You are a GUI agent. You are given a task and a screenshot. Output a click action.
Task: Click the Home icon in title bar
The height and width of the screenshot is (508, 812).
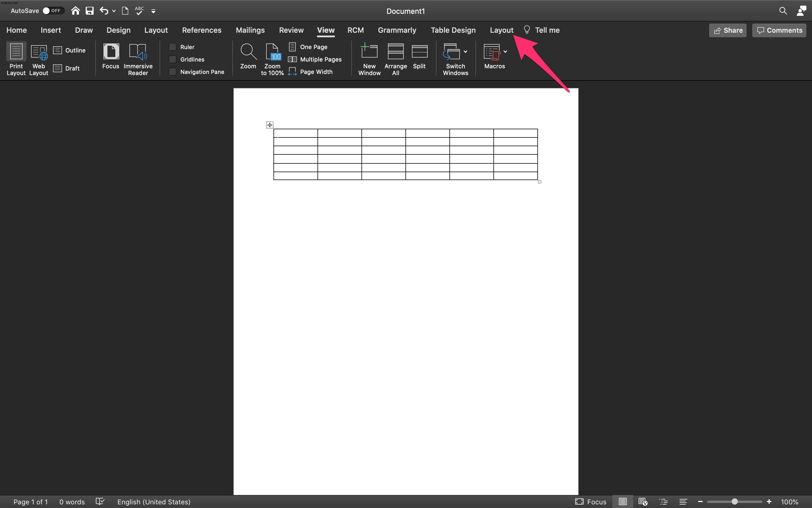point(76,11)
